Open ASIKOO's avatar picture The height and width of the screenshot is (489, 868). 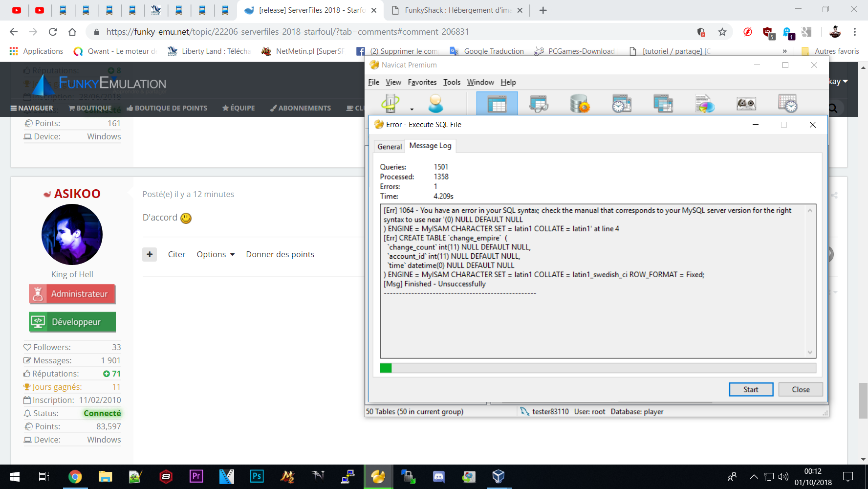coord(72,235)
